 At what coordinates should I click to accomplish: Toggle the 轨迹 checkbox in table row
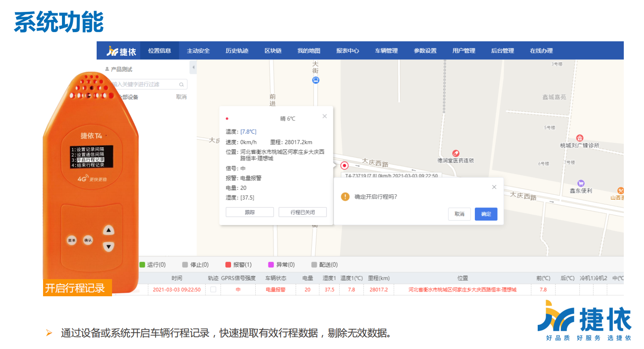(213, 290)
